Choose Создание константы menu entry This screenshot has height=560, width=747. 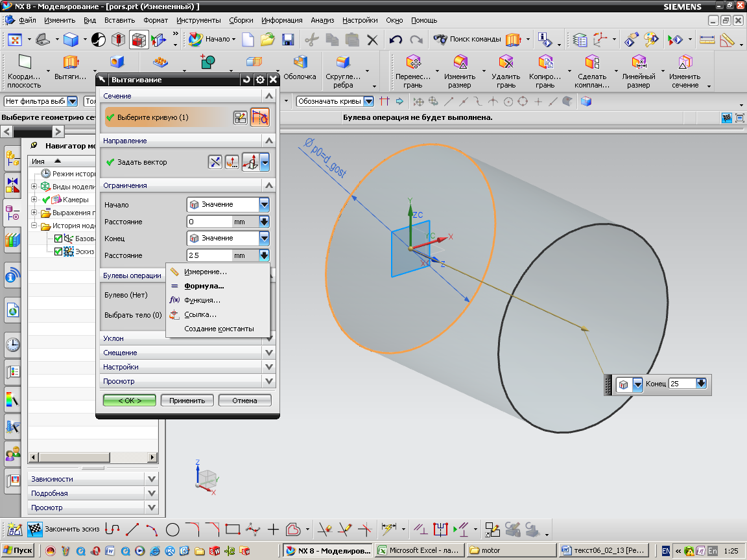(218, 329)
